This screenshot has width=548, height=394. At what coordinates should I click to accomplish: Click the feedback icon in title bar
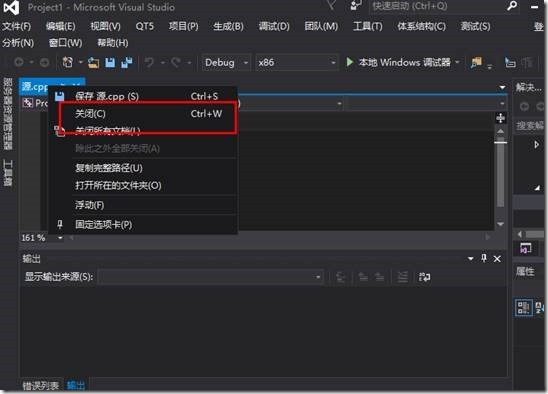pos(356,5)
